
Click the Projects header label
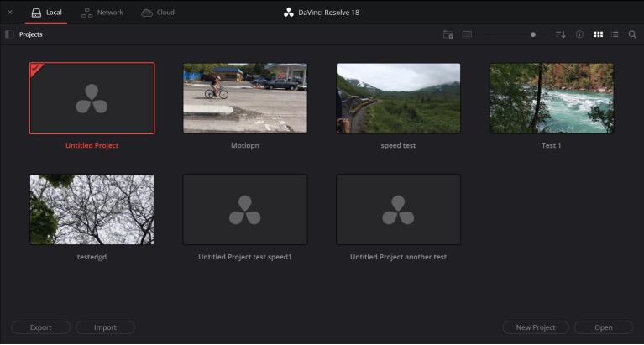[31, 34]
